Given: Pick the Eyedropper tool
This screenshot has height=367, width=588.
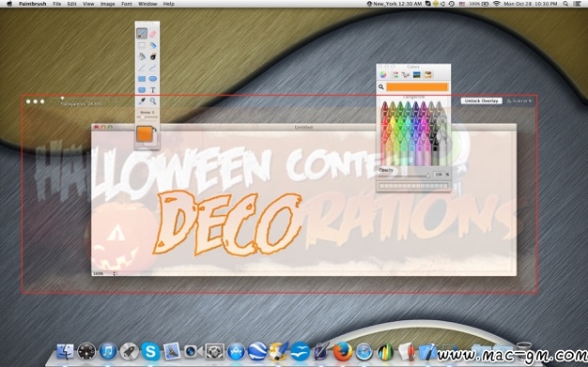Looking at the screenshot, I should click(142, 101).
